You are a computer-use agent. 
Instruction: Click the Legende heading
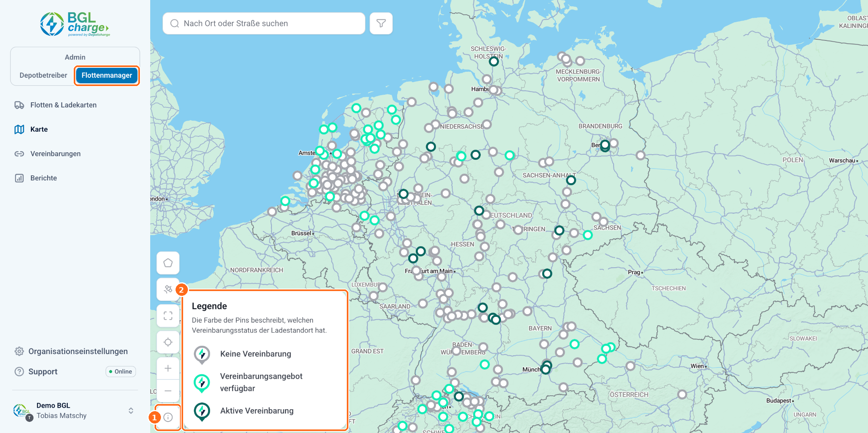[209, 306]
